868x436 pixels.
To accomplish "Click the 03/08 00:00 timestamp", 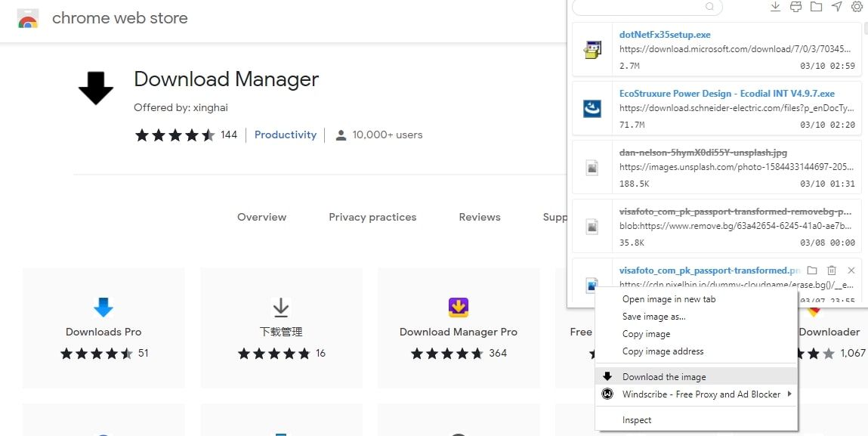I will pos(827,243).
